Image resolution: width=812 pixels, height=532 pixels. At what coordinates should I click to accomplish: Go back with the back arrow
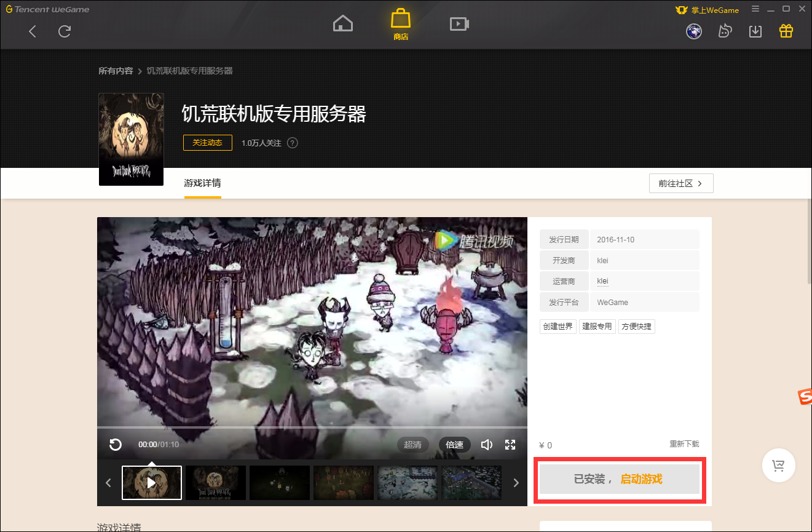click(x=33, y=31)
